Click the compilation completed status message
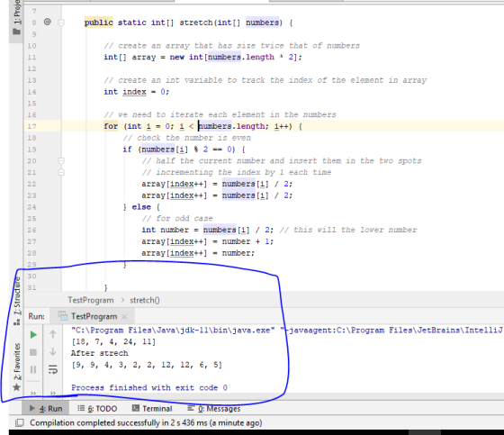The image size is (504, 435). click(x=146, y=422)
